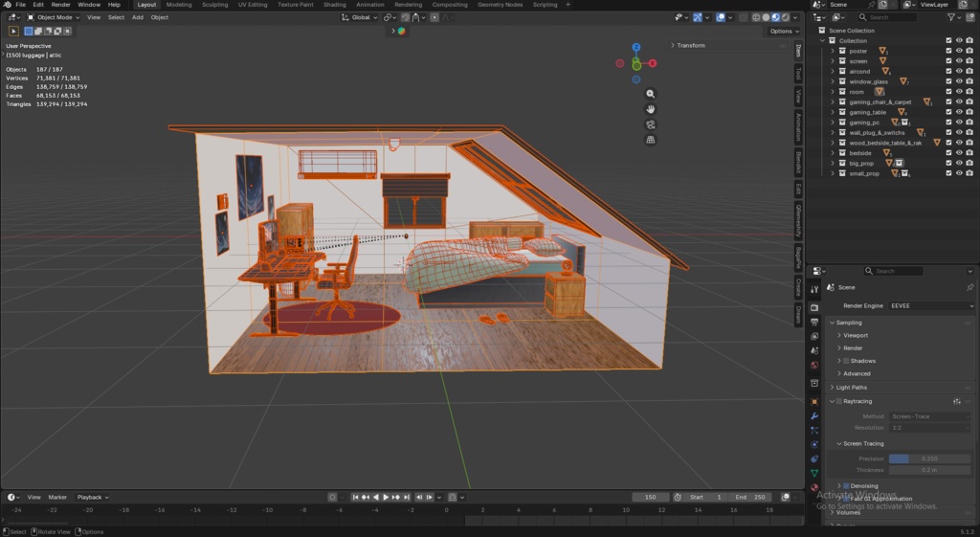The height and width of the screenshot is (537, 980).
Task: Open the Object Constraints properties icon
Action: tap(814, 459)
